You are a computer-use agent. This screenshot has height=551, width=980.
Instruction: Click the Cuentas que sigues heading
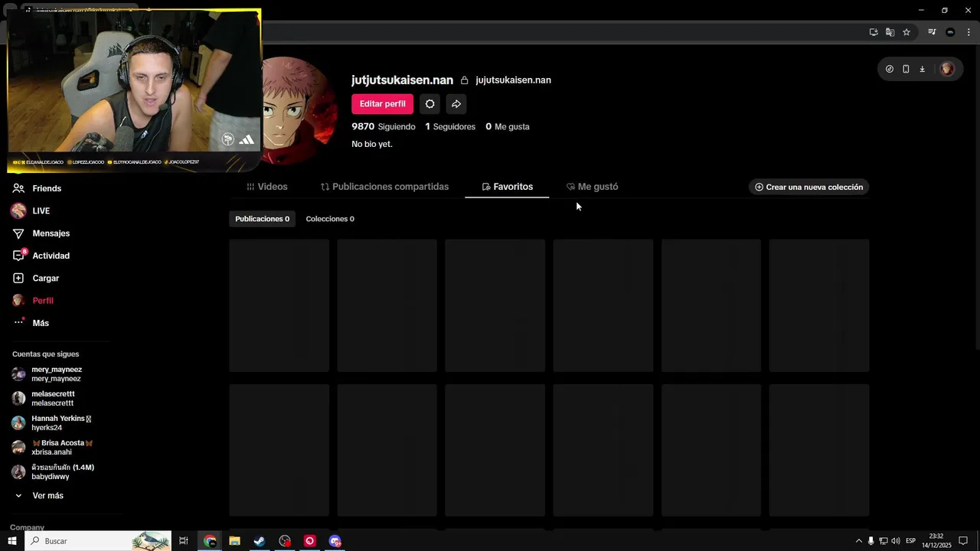(45, 354)
